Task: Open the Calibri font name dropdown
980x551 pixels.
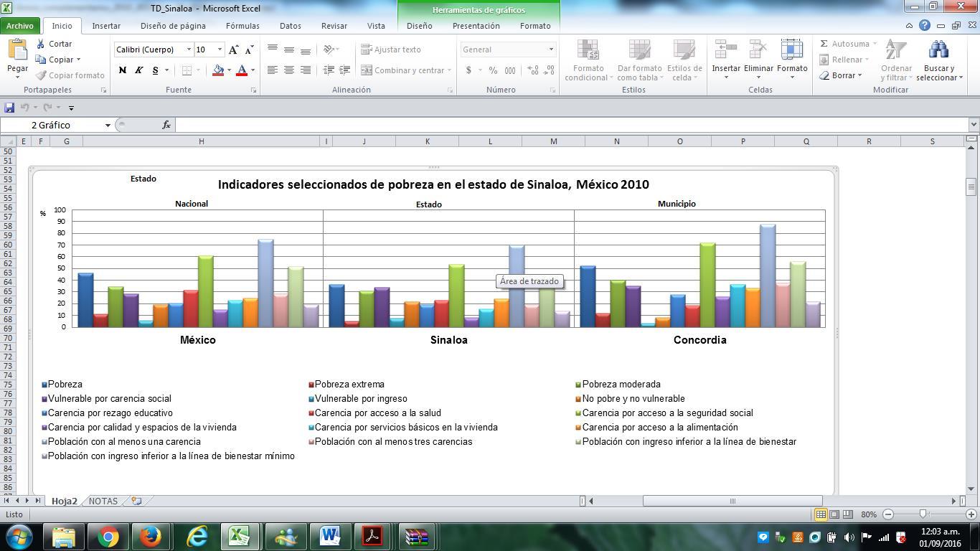Action: coord(189,50)
